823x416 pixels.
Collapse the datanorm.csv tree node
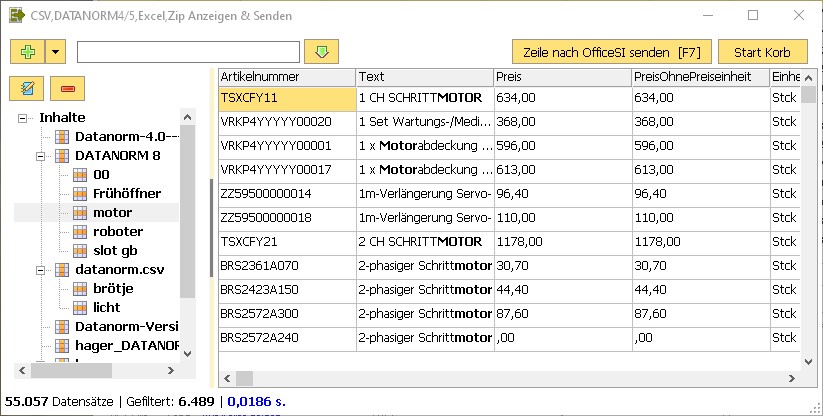click(x=41, y=270)
